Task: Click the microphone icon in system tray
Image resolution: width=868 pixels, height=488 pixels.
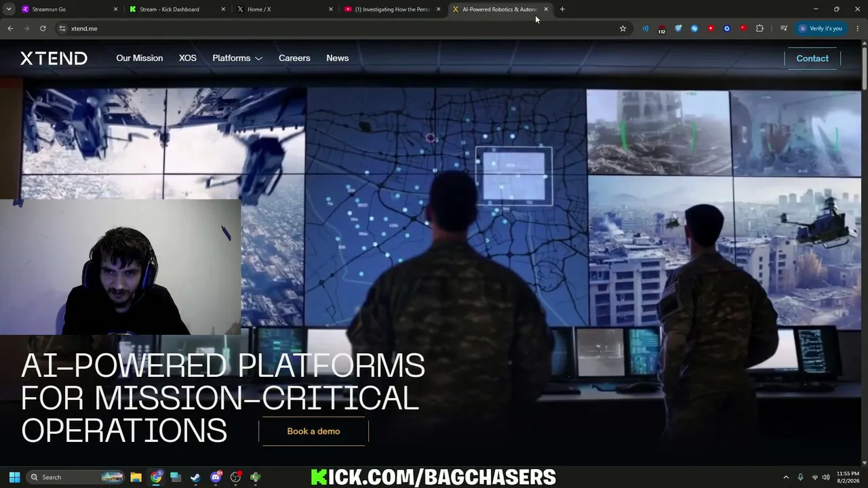Action: 800,477
